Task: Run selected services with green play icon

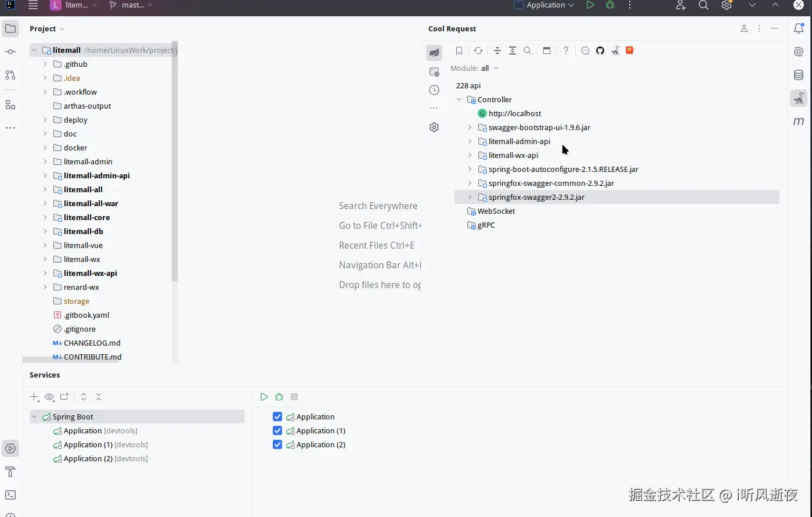Action: [x=264, y=397]
